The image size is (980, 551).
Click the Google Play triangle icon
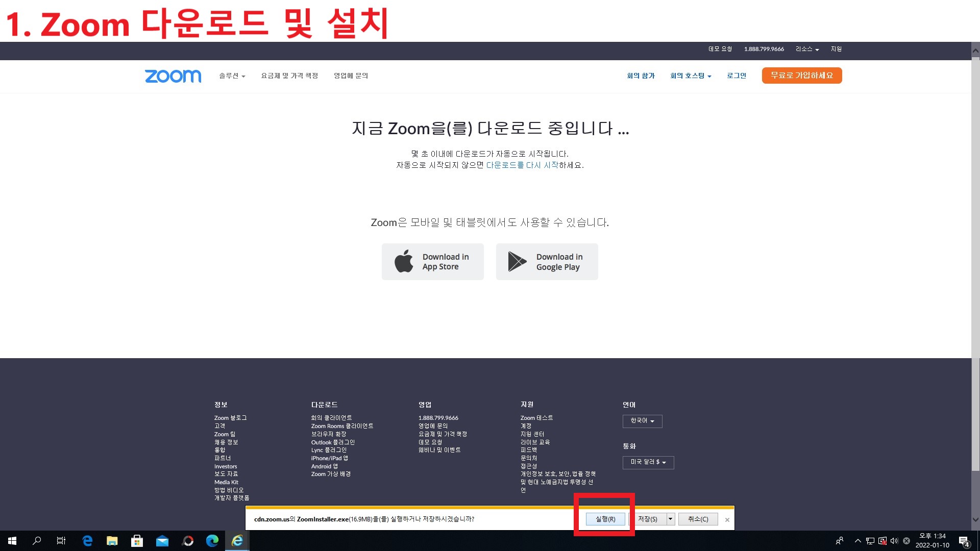coord(517,261)
